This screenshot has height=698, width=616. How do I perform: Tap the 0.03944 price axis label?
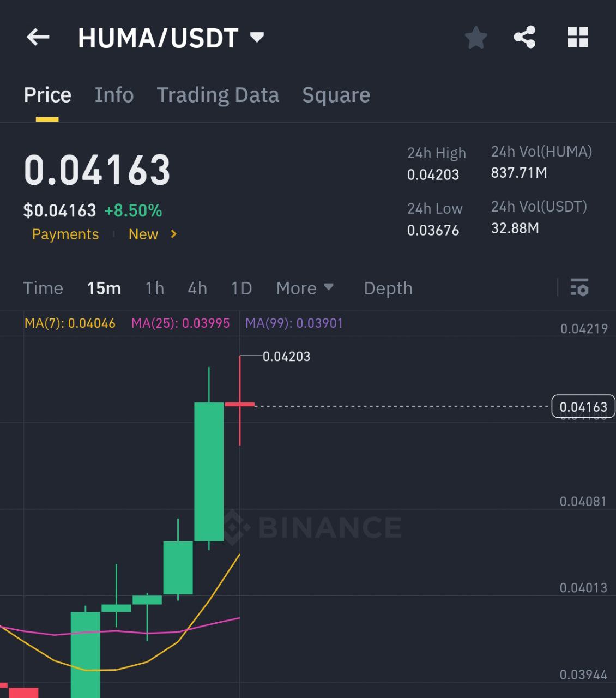click(x=583, y=675)
